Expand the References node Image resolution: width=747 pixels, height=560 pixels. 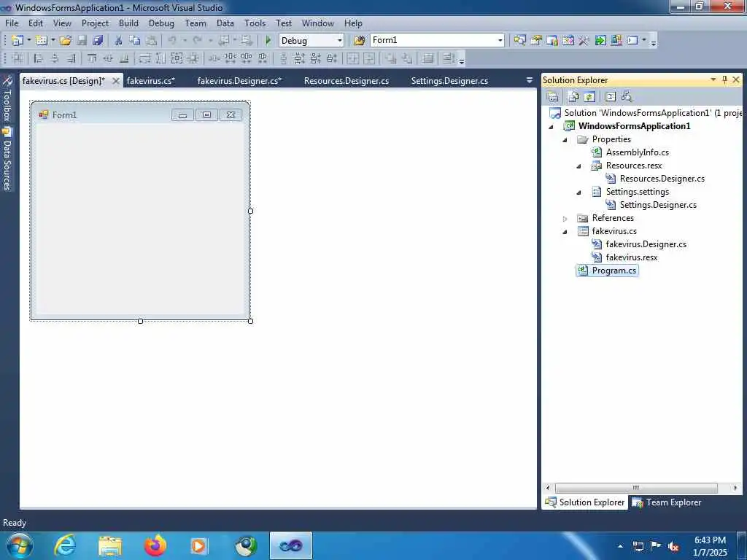(x=565, y=219)
